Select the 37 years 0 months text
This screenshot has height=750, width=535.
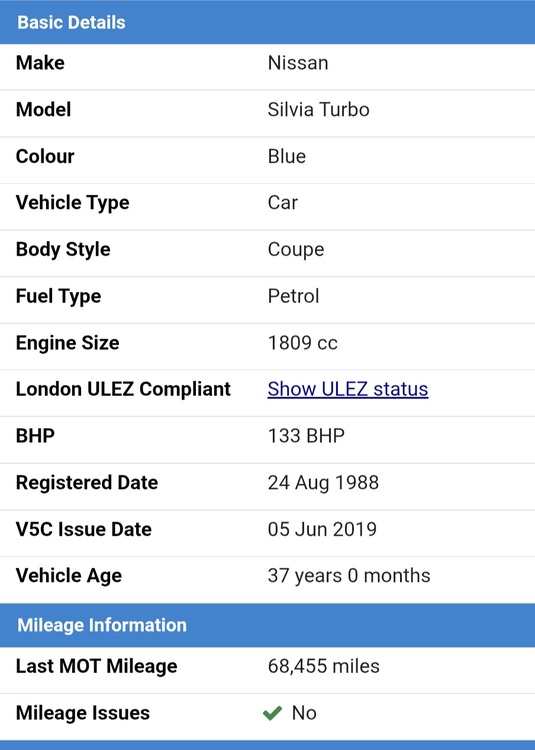(349, 576)
